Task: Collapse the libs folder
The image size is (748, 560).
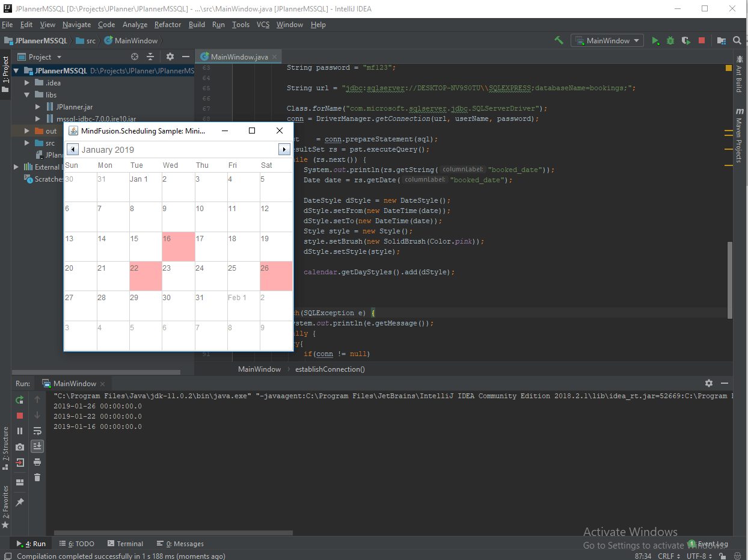Action: point(27,94)
